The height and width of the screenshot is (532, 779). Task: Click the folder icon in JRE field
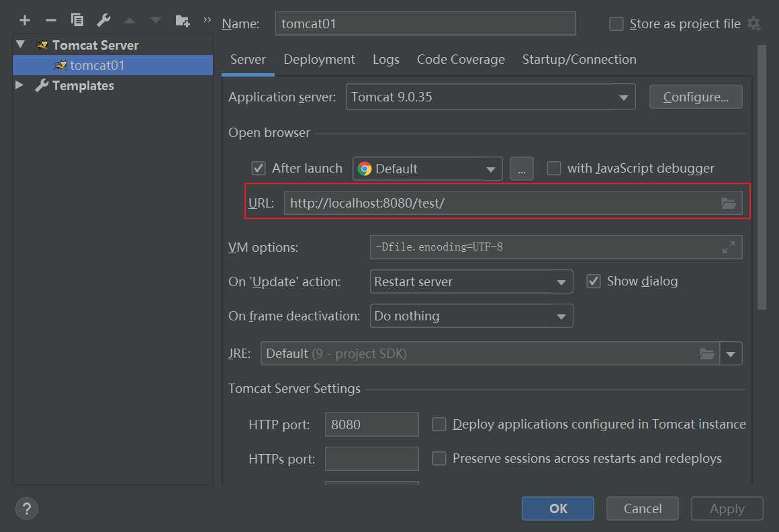click(x=706, y=353)
